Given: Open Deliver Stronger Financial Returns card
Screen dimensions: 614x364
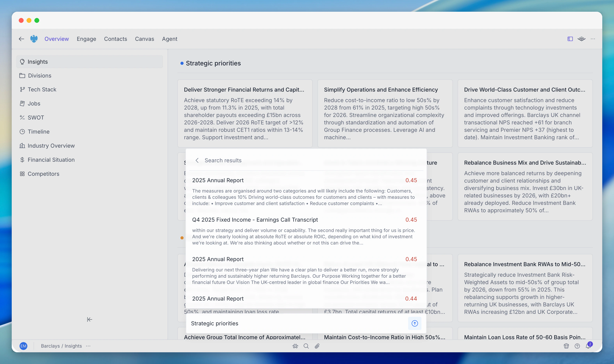Looking at the screenshot, I should (x=245, y=113).
